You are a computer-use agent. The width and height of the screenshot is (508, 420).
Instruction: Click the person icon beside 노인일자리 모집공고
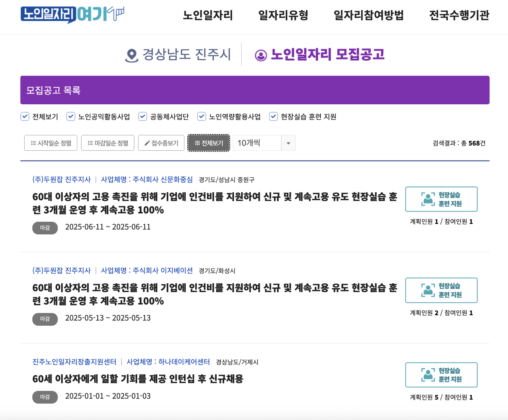[x=260, y=55]
